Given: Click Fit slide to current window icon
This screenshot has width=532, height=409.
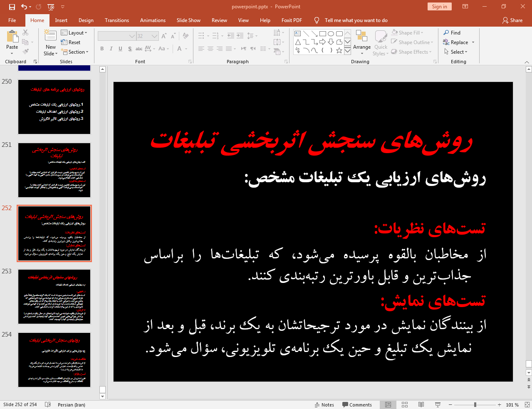Looking at the screenshot, I should (527, 404).
